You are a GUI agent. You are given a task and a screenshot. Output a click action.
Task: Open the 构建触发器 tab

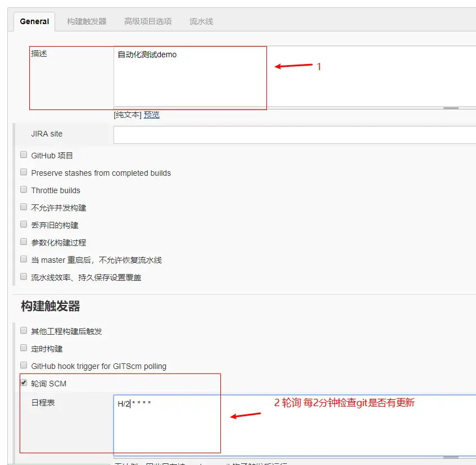point(87,21)
